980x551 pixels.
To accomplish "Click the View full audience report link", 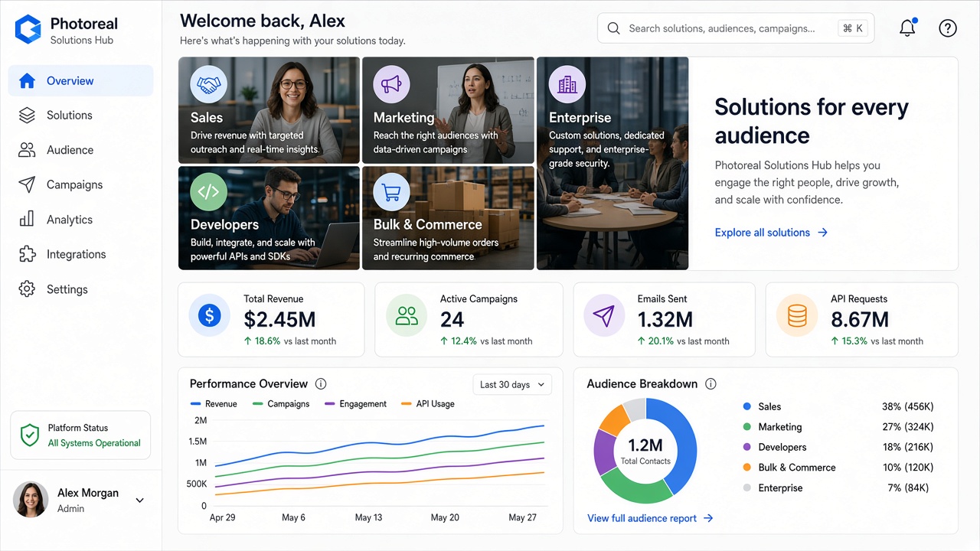I will [650, 518].
